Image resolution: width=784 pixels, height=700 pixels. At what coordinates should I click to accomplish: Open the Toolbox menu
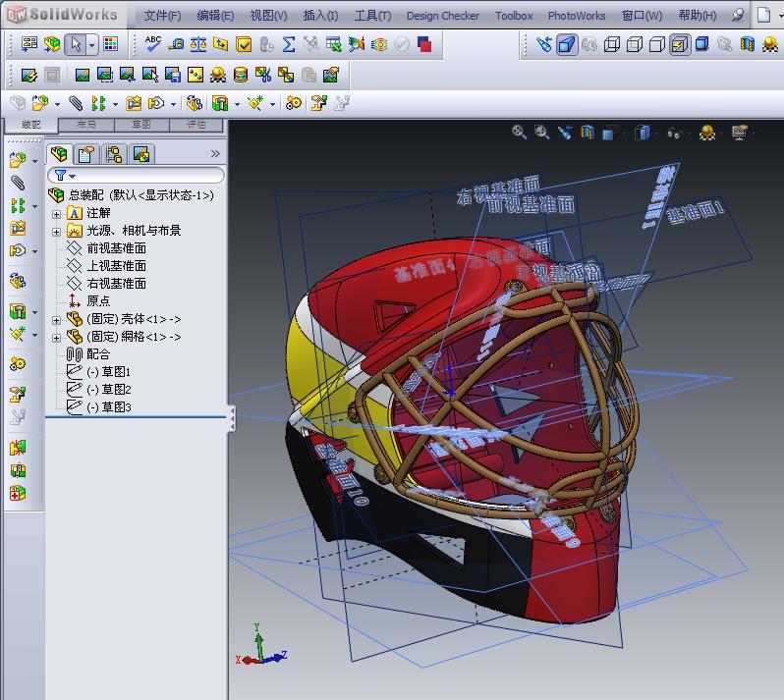(514, 16)
